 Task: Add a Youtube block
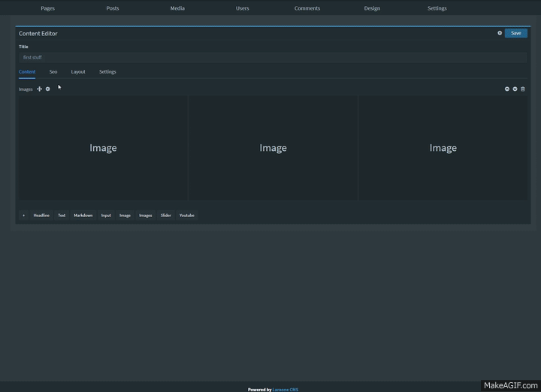(x=186, y=216)
